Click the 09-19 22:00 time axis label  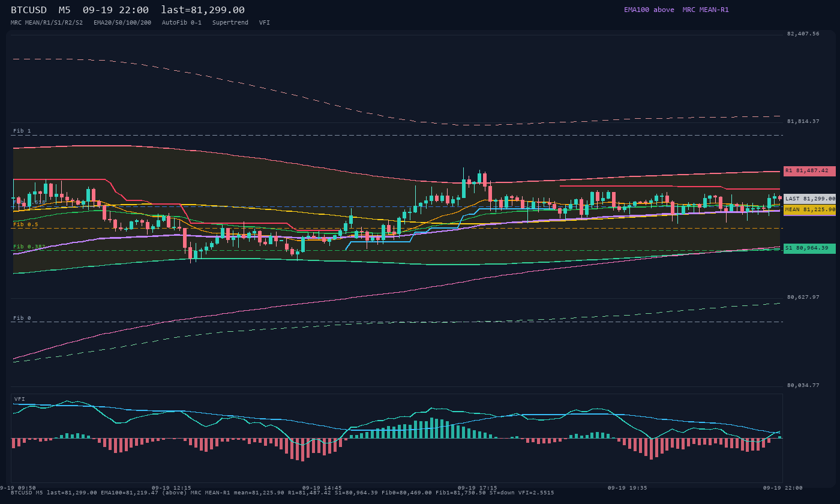click(782, 488)
